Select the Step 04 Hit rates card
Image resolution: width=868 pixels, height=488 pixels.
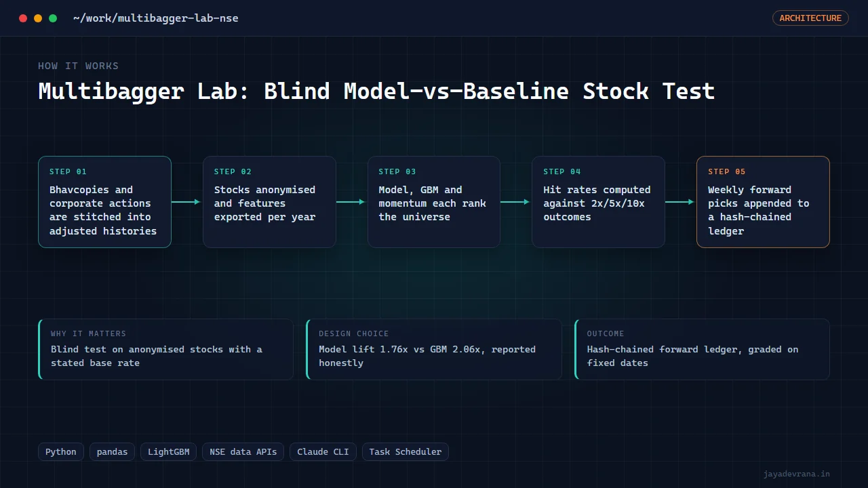click(x=598, y=202)
